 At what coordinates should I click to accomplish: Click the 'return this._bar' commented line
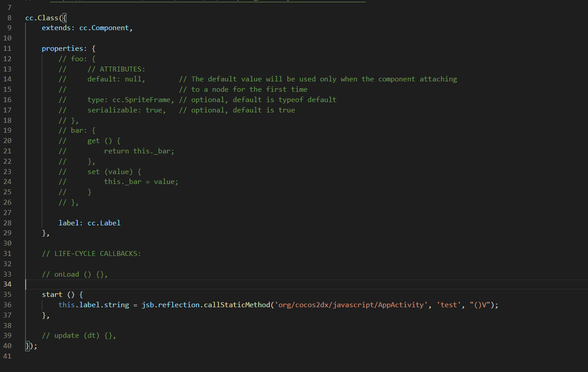(x=138, y=151)
